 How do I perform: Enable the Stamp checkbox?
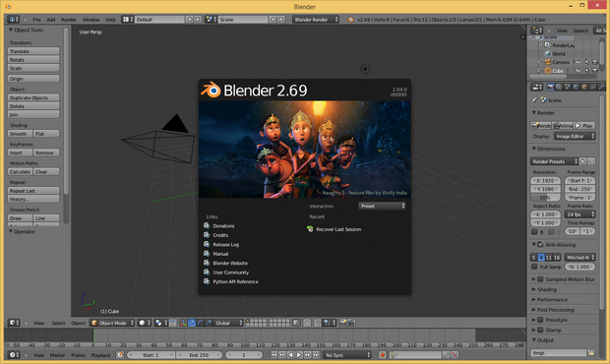pos(540,330)
